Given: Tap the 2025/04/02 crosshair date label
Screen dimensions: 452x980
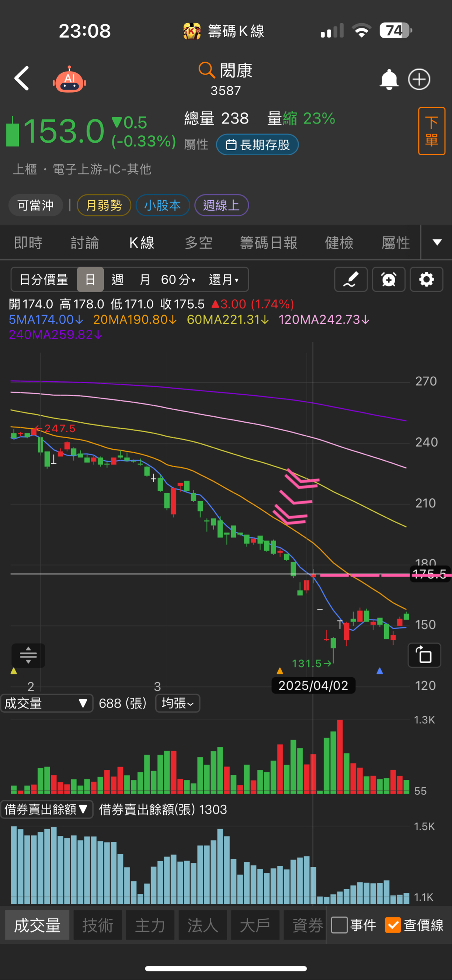Looking at the screenshot, I should tap(313, 685).
